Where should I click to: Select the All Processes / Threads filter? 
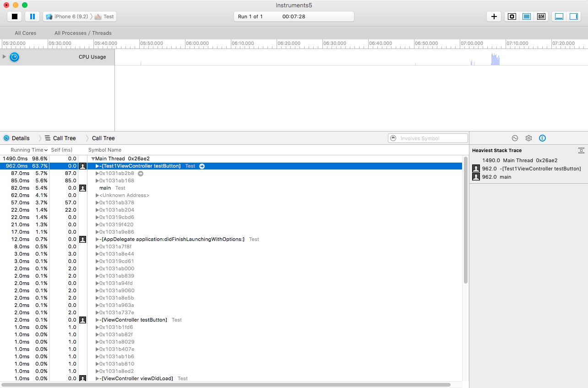83,33
